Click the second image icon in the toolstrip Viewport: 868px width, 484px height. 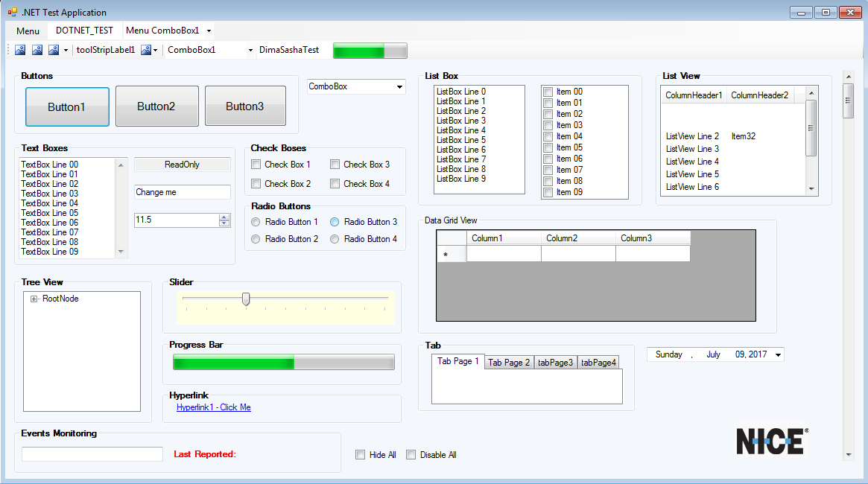coord(37,50)
